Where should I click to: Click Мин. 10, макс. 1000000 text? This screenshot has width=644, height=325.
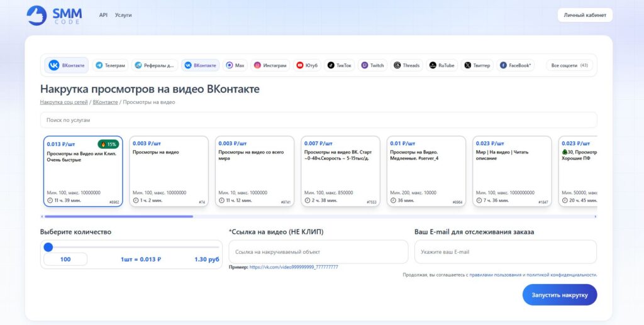pos(243,192)
